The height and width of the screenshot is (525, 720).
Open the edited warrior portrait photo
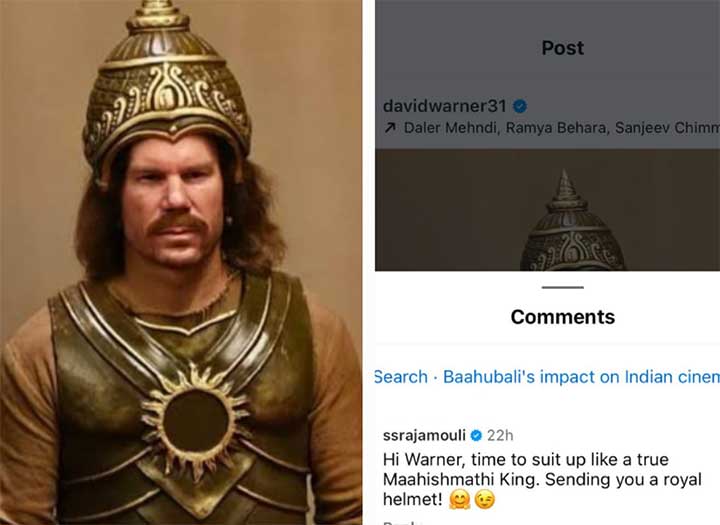tap(180, 262)
